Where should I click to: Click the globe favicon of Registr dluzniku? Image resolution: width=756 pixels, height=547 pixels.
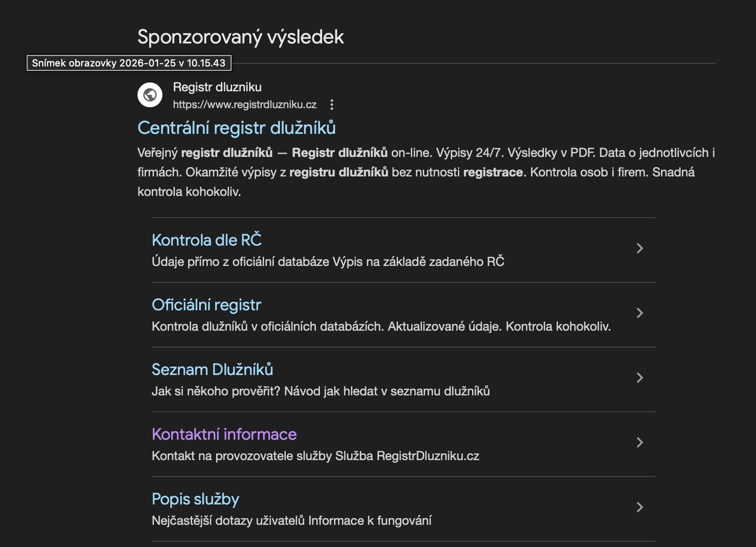[x=150, y=95]
